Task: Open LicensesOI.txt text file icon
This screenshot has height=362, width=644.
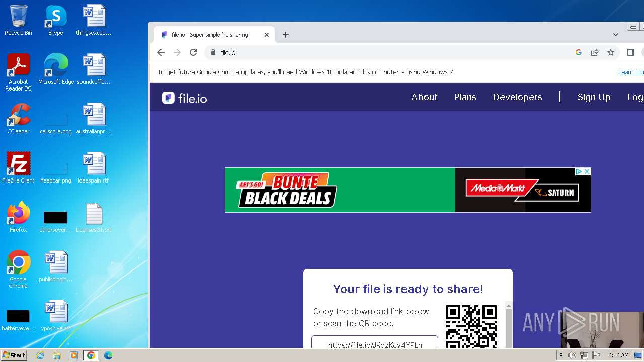Action: pyautogui.click(x=94, y=217)
